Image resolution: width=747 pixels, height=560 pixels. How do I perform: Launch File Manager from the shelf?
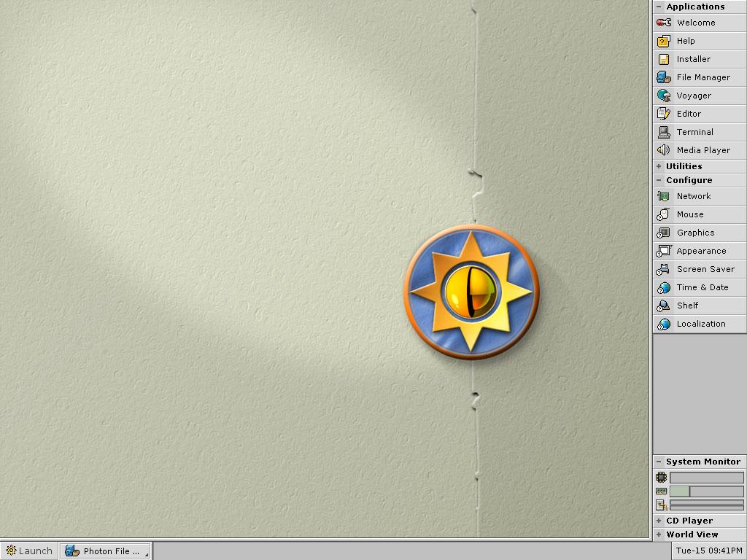point(699,77)
